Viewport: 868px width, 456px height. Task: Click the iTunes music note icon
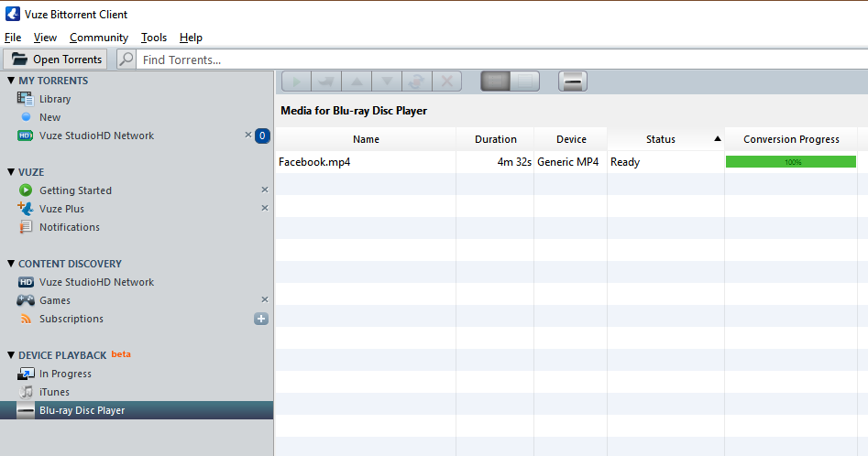click(26, 392)
